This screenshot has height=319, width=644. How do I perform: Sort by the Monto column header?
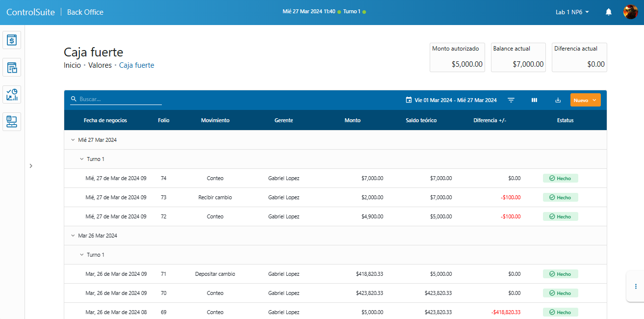pos(352,120)
